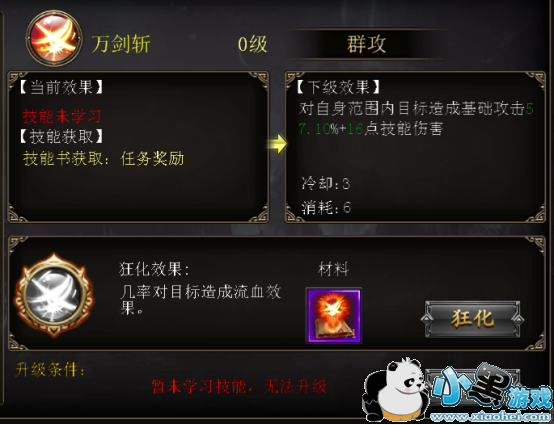Click the 万剑斩 skill icon
554x425 pixels.
(x=54, y=38)
